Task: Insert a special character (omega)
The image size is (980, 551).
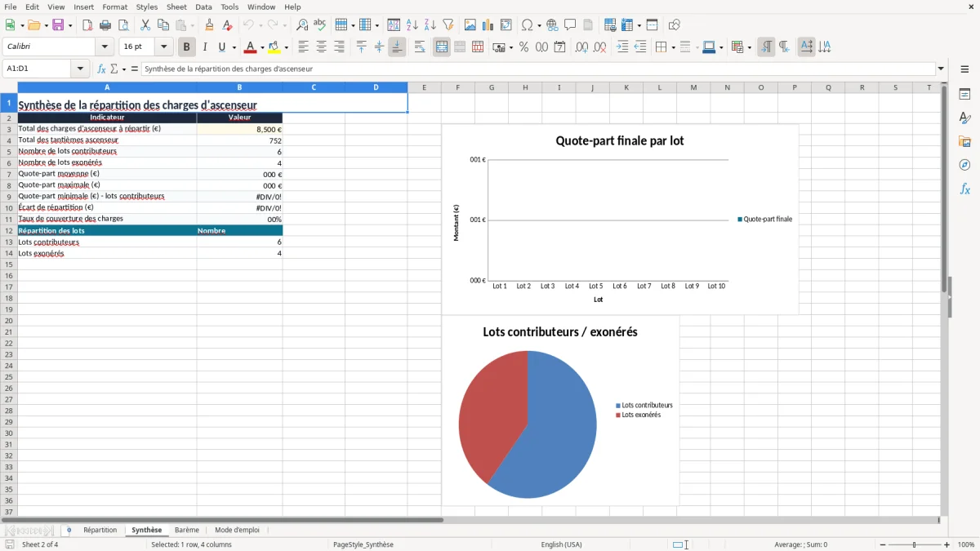Action: tap(527, 25)
